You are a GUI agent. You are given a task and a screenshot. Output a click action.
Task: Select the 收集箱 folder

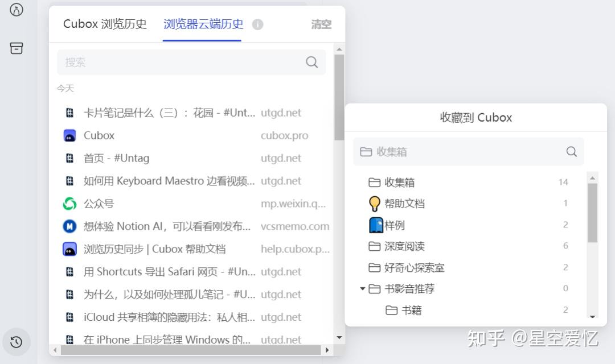tap(400, 182)
